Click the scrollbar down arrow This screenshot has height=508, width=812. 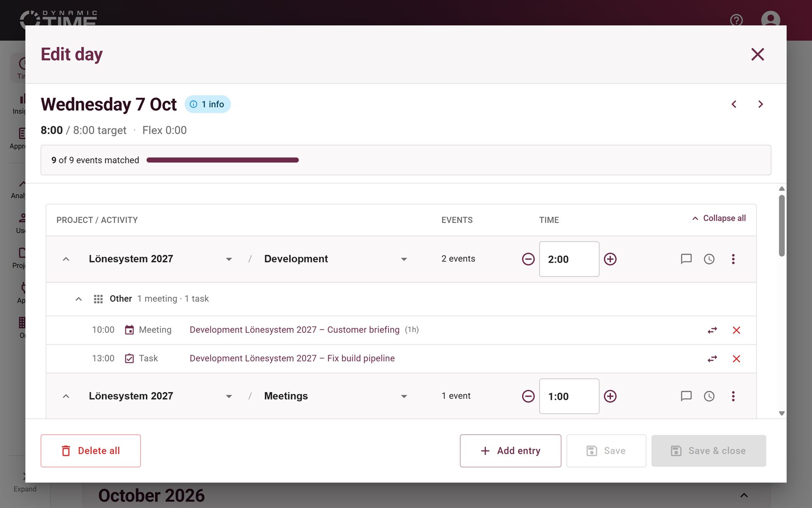782,413
